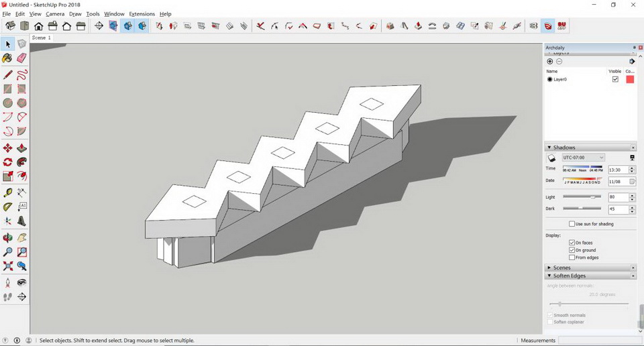Select the Eraser tool

[x=21, y=58]
